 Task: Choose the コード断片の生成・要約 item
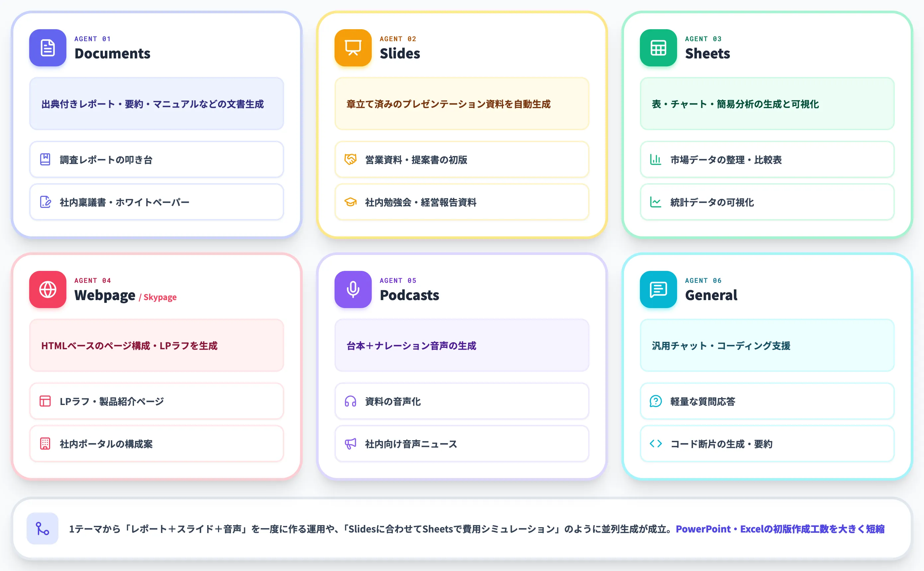[767, 444]
